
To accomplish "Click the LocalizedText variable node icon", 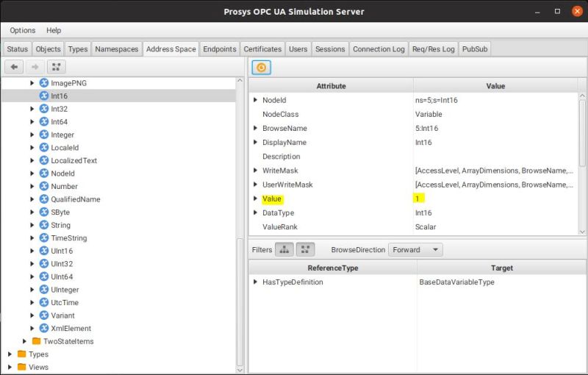I will point(44,160).
